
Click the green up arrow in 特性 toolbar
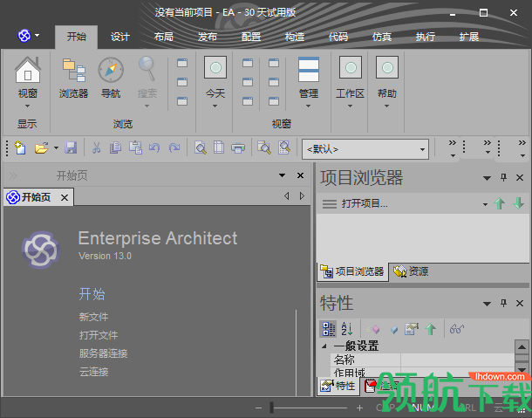point(431,329)
